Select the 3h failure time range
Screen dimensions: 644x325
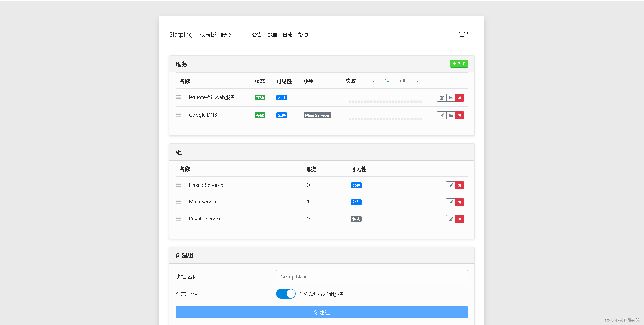[x=375, y=80]
